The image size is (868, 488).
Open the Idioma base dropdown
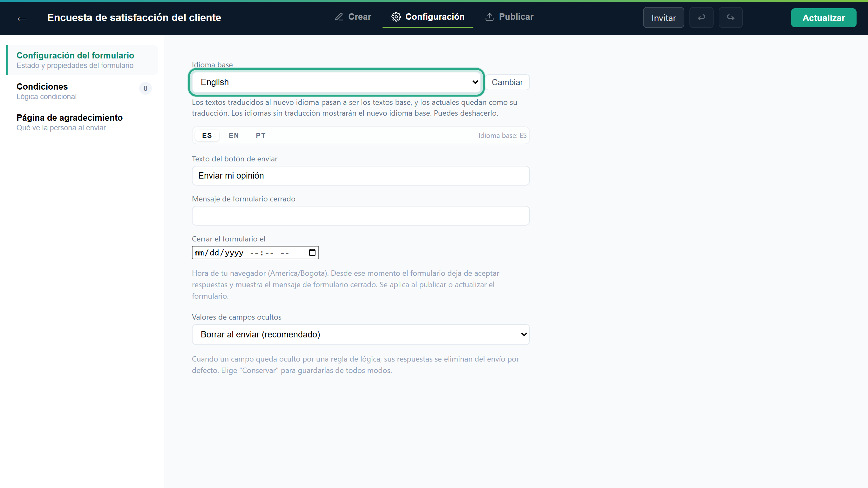coord(336,82)
